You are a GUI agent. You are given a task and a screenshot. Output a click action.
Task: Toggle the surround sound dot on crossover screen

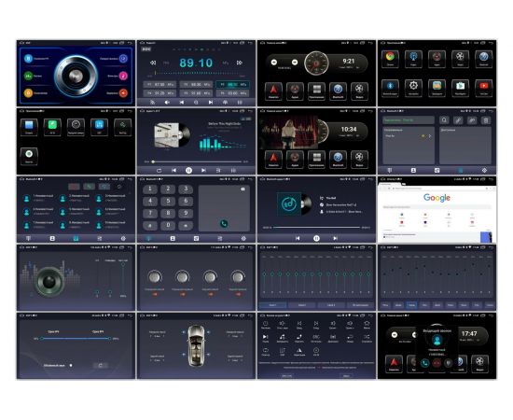click(71, 365)
